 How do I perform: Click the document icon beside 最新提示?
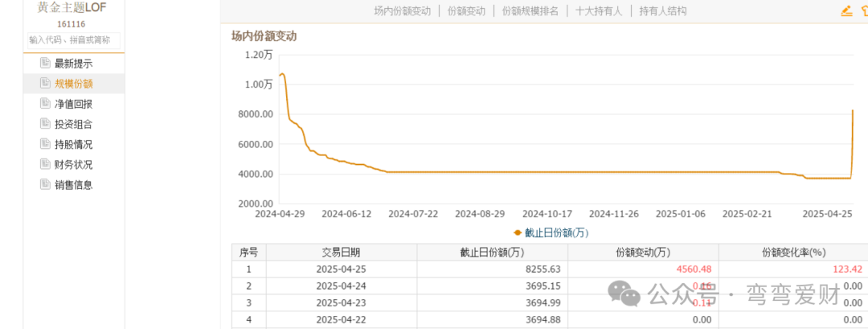pyautogui.click(x=45, y=63)
